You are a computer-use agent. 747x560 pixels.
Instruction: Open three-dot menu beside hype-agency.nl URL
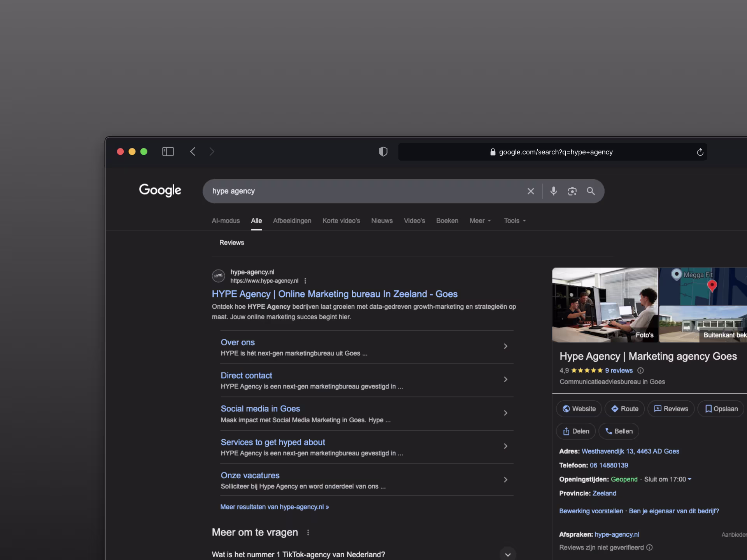[x=305, y=281]
